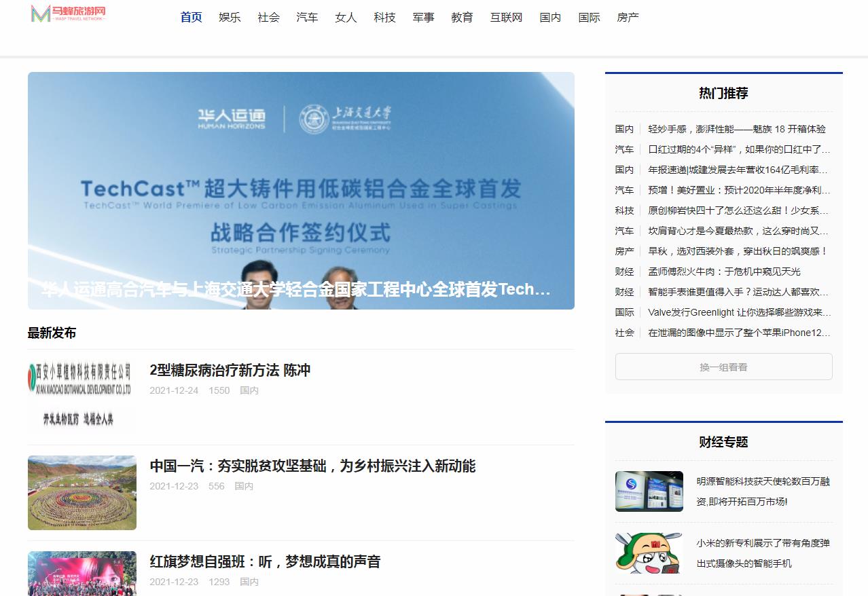Click the 社会 tag beside the iPhone12 headline
Image resolution: width=868 pixels, height=596 pixels.
click(x=624, y=333)
